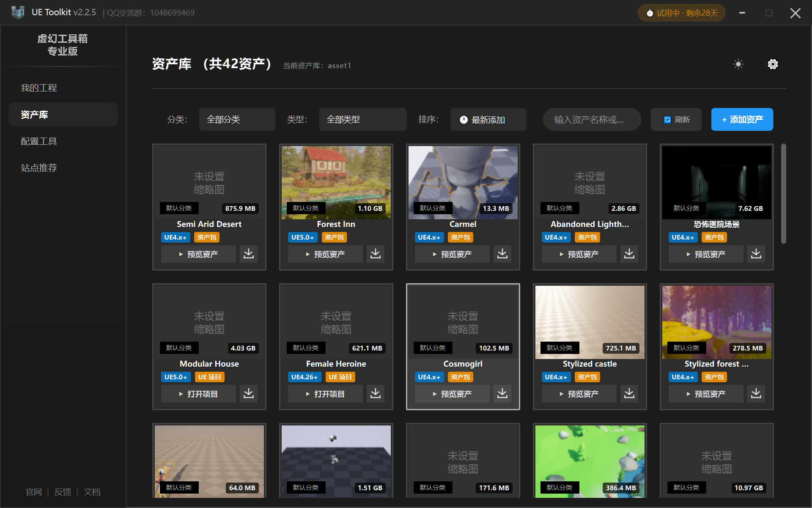Screen dimensions: 812x508
Task: Click the 1.51 GB asset thumbnail
Action: coord(336,461)
